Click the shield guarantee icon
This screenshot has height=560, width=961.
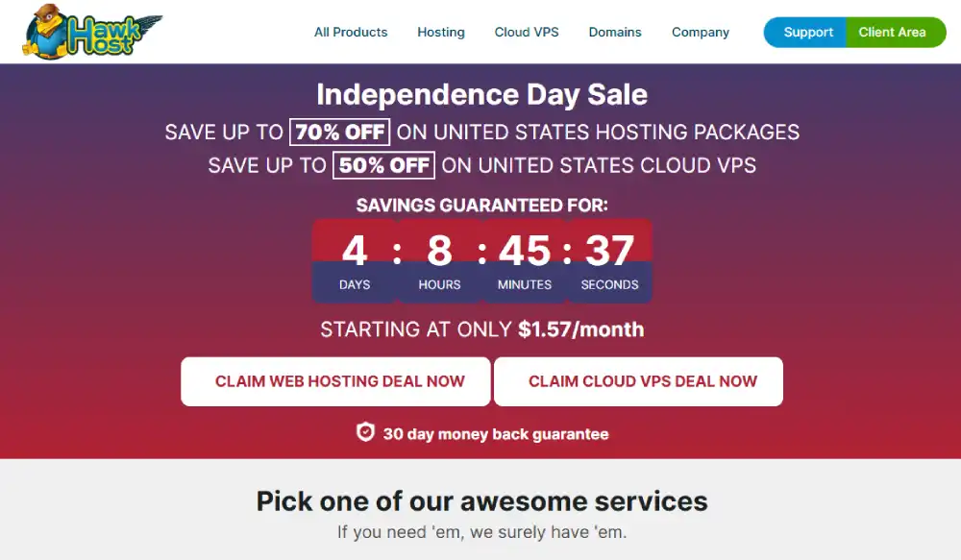coord(365,432)
